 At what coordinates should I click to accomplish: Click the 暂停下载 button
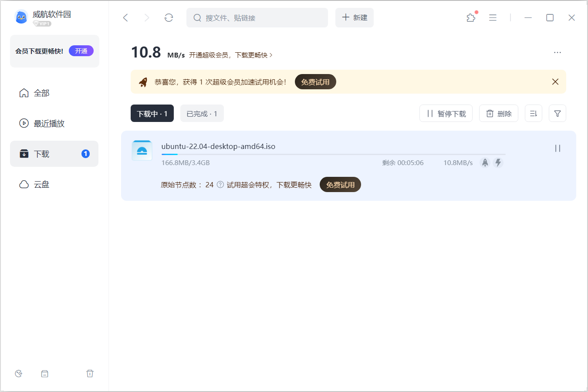(x=446, y=114)
